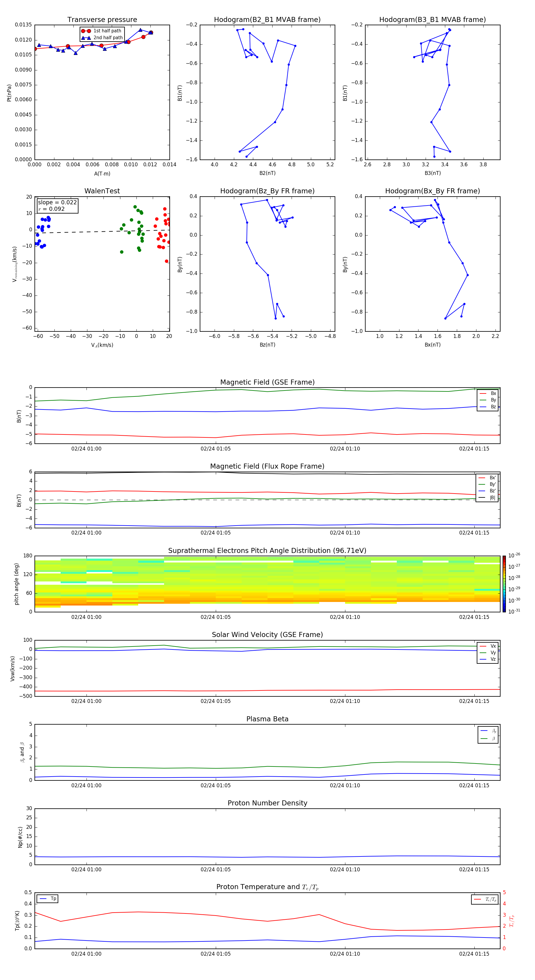Click the 'Hodogram(B3_B1 MVAB frame)' title
The height and width of the screenshot is (980, 535).
pyautogui.click(x=432, y=20)
